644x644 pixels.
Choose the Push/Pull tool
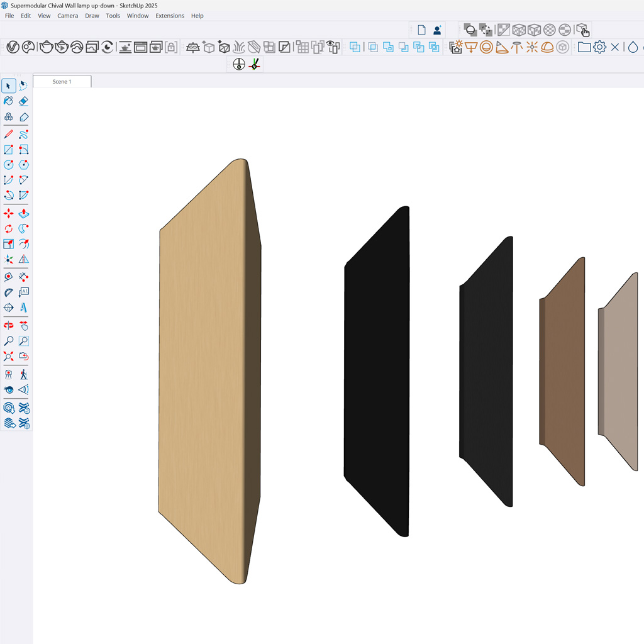(24, 214)
